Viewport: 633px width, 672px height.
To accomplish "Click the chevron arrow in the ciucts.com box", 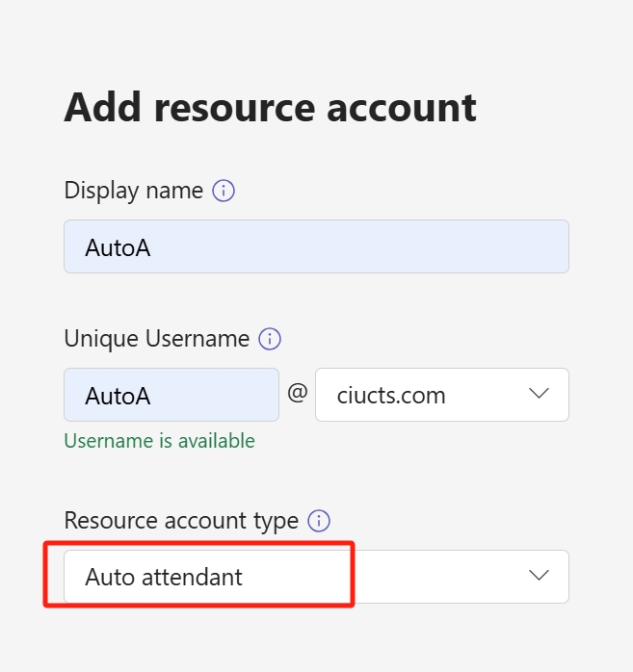I will (x=539, y=394).
